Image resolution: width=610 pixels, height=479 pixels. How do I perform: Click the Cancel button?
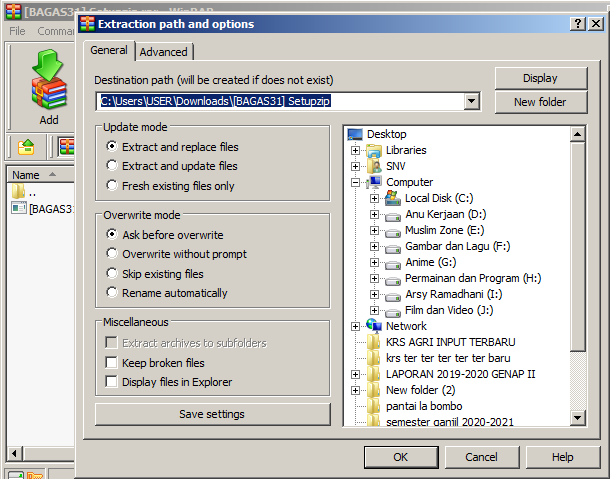482,457
